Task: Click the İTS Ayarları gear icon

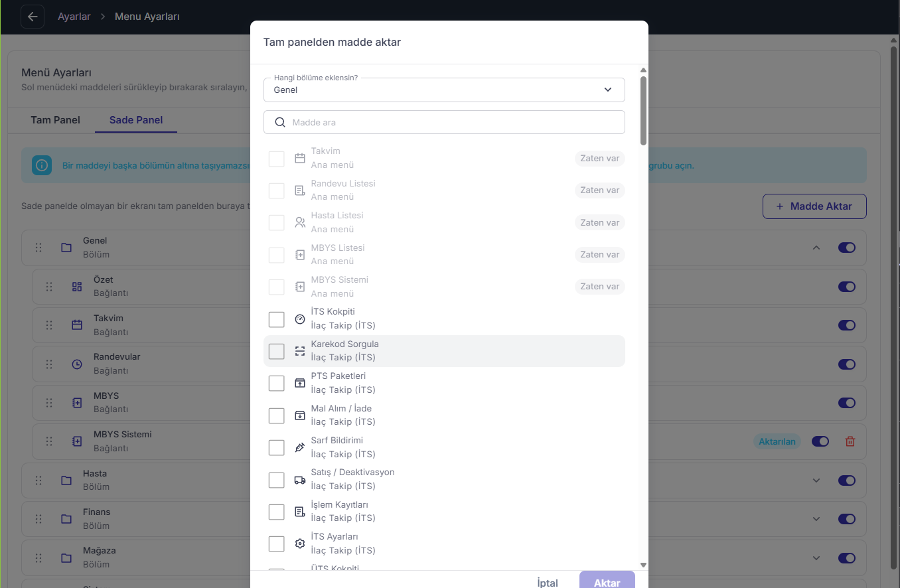Action: tap(300, 544)
